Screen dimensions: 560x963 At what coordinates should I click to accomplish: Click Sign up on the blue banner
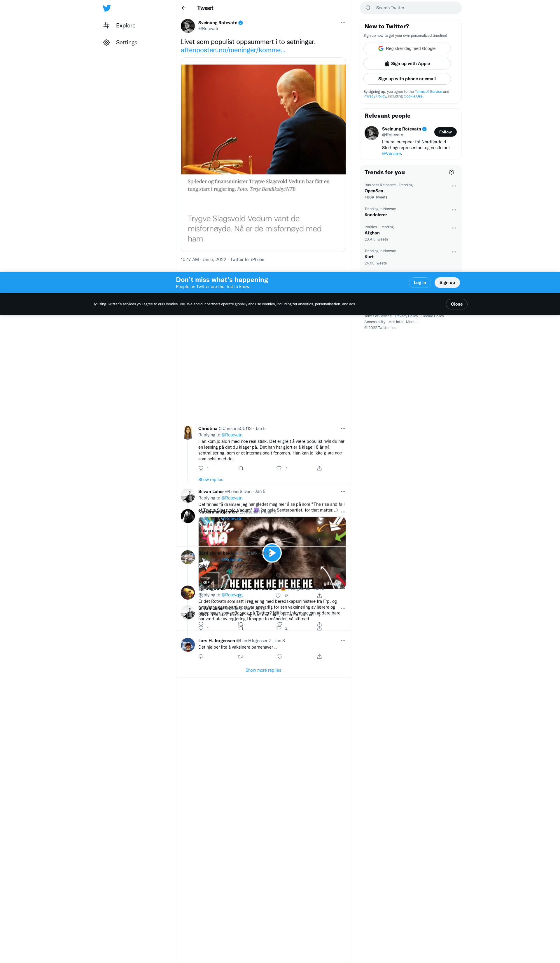(447, 283)
